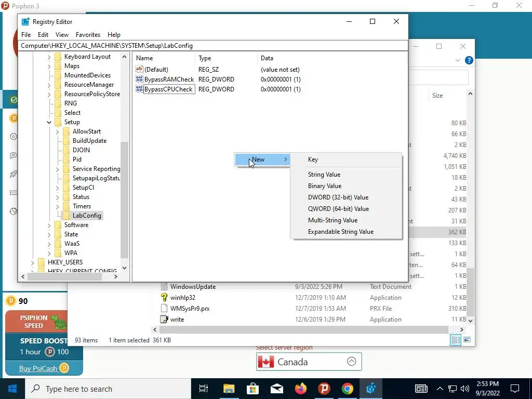The width and height of the screenshot is (532, 399).
Task: Select WMSysPr9.prx file in Explorer
Action: tap(190, 309)
